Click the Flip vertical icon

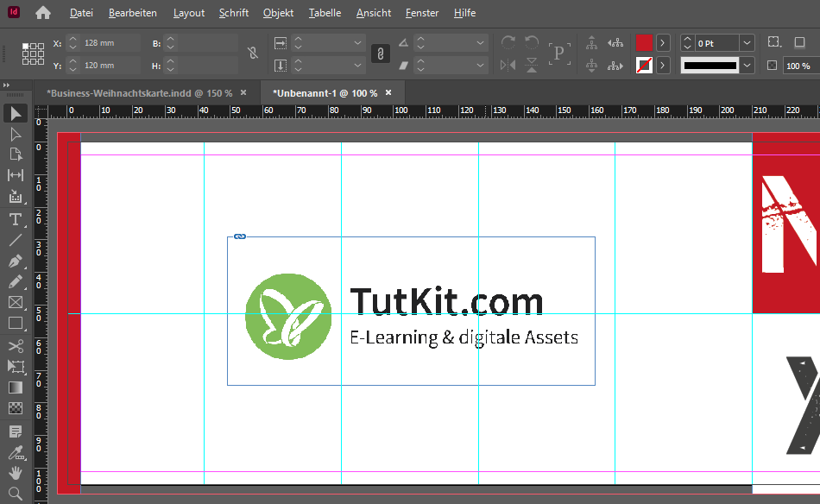click(532, 65)
